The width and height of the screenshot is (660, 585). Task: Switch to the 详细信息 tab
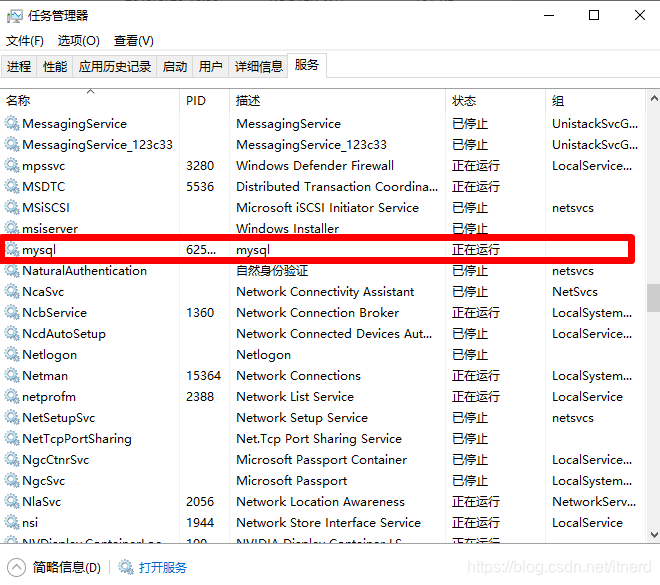click(x=258, y=66)
